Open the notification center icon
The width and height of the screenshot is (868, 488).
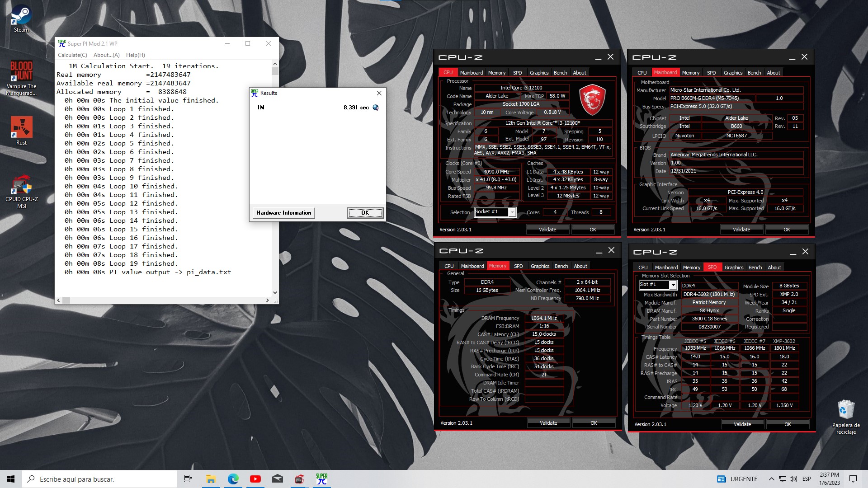pyautogui.click(x=853, y=479)
